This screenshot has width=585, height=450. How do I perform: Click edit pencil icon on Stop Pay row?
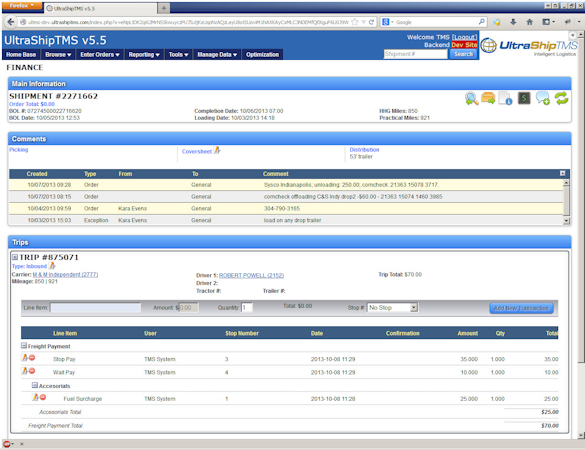coord(24,358)
